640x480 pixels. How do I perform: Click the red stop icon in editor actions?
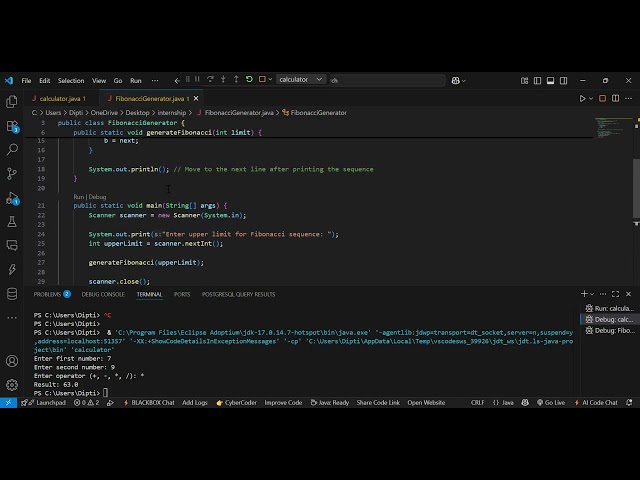(602, 98)
